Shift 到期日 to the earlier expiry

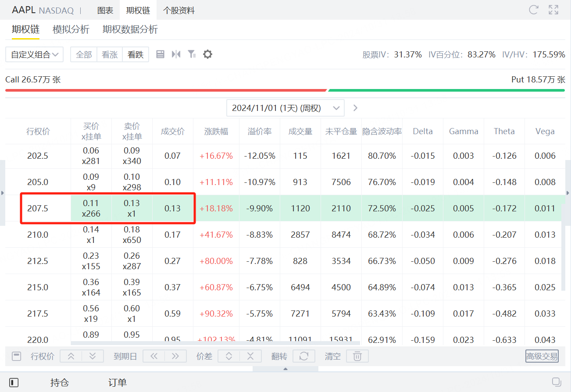[154, 356]
